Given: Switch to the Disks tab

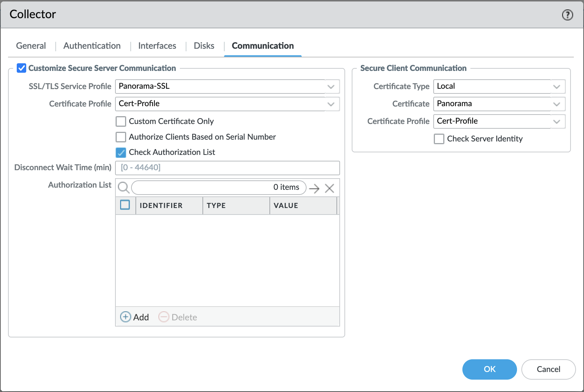Looking at the screenshot, I should pyautogui.click(x=204, y=46).
